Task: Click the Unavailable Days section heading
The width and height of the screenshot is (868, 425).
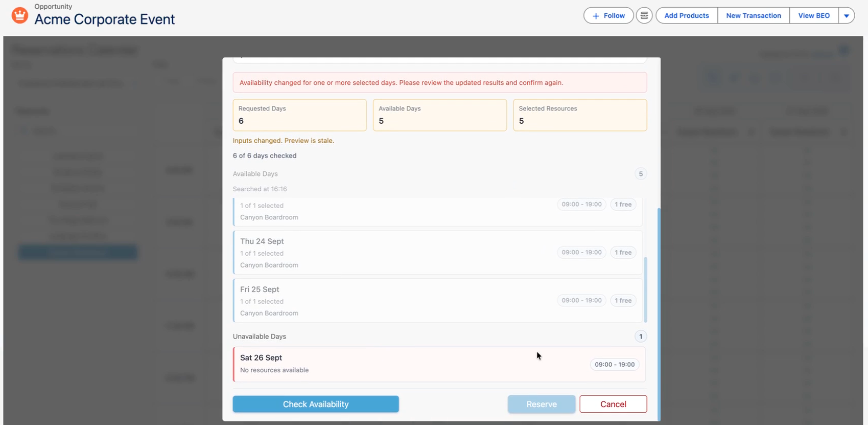Action: 260,337
